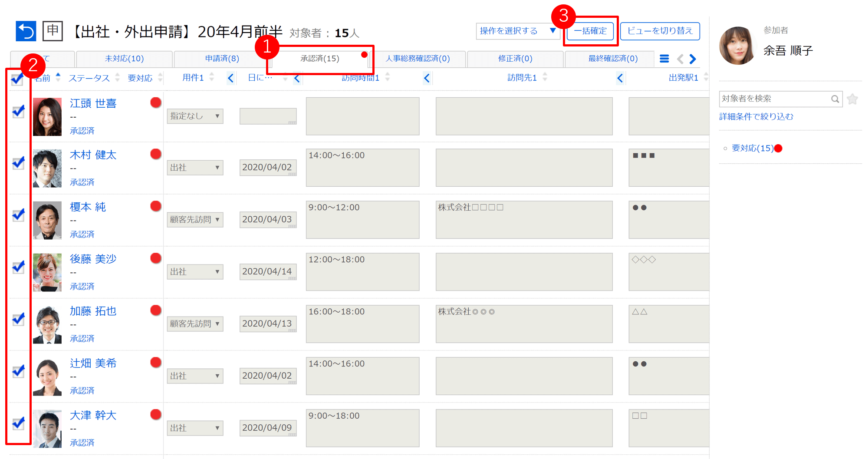This screenshot has width=868, height=459.
Task: Click the favorite star icon
Action: click(852, 99)
